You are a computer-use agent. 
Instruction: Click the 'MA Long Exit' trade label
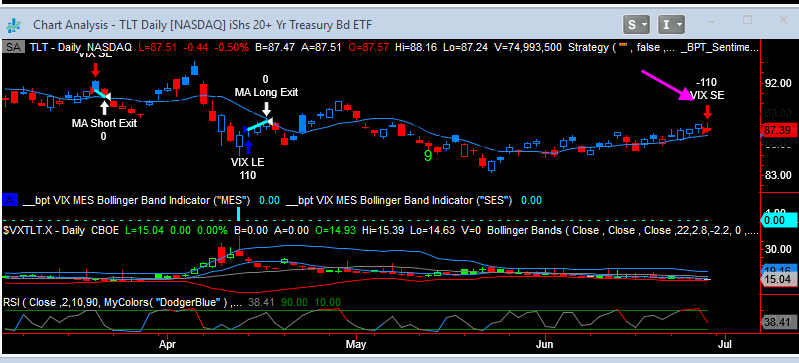[x=266, y=92]
